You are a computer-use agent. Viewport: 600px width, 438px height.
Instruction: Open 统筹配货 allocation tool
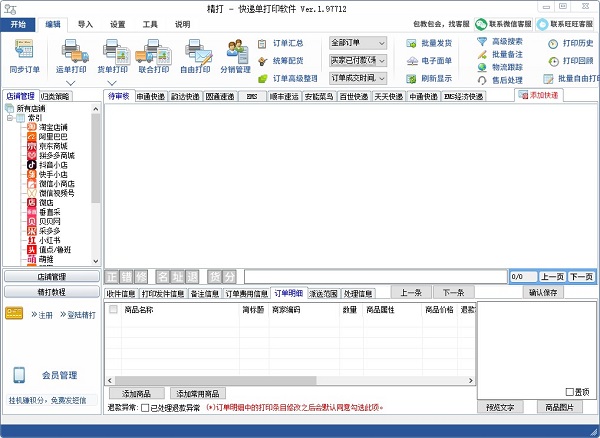[281, 61]
